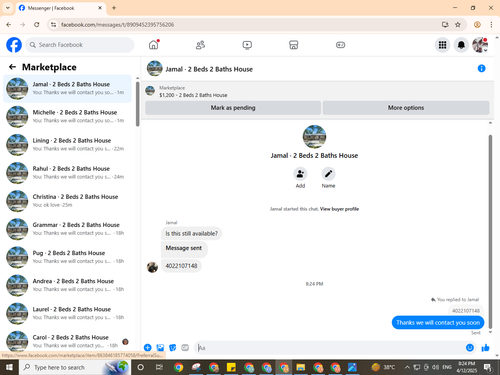Click the Name edit pencil icon
The width and height of the screenshot is (500, 375).
328,174
